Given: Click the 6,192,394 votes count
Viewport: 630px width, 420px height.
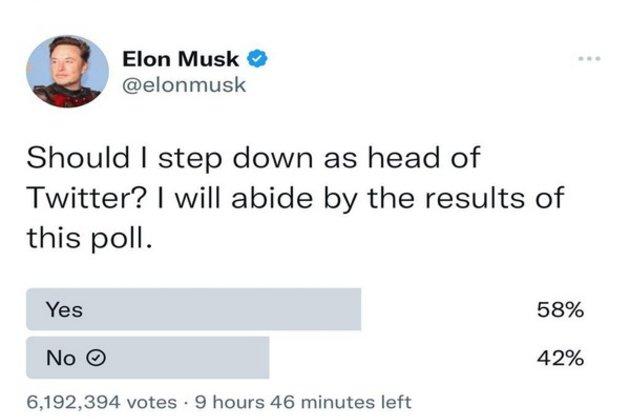Looking at the screenshot, I should tap(102, 402).
